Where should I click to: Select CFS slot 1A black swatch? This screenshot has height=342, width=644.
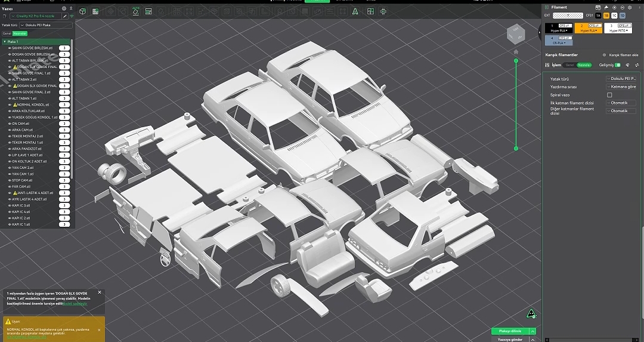[x=598, y=16]
